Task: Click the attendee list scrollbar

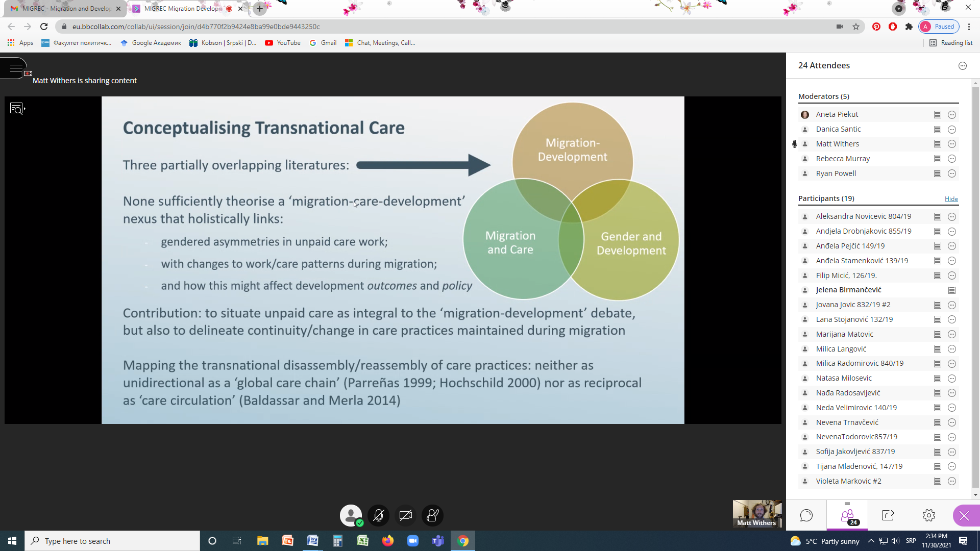Action: point(975,286)
